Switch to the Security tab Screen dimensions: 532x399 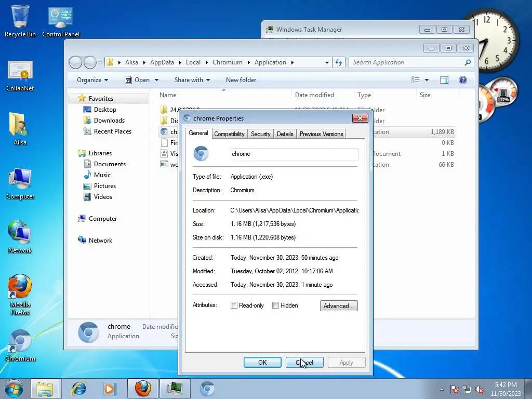point(261,134)
